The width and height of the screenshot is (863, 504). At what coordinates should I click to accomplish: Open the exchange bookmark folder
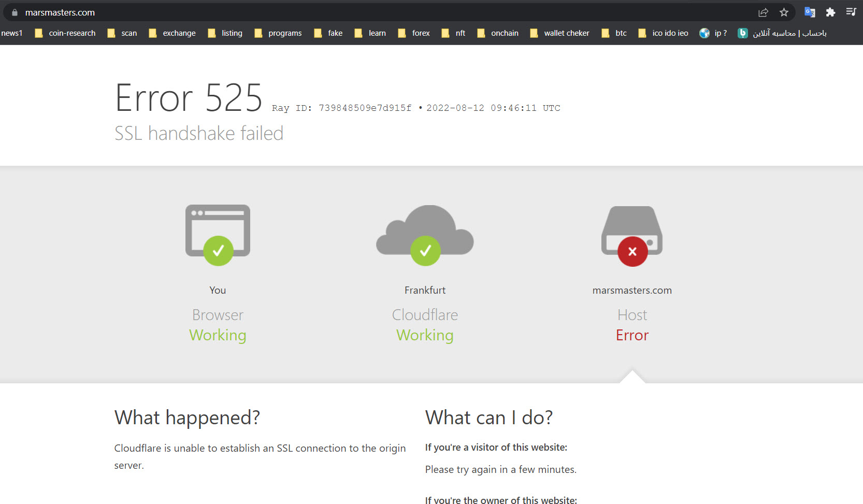click(x=172, y=33)
